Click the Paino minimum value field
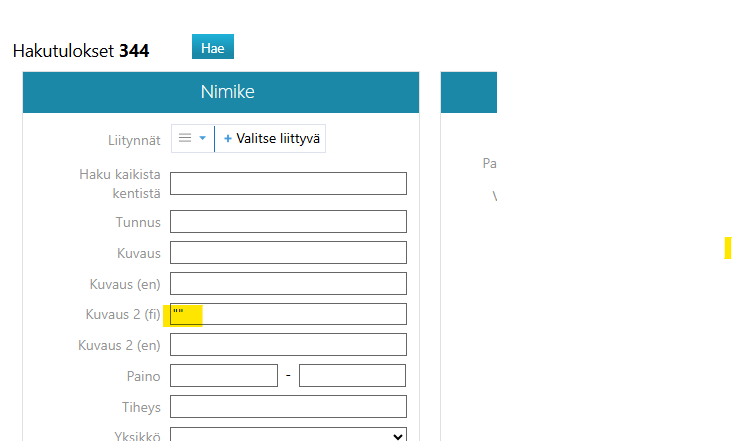The height and width of the screenshot is (441, 732). coord(224,376)
